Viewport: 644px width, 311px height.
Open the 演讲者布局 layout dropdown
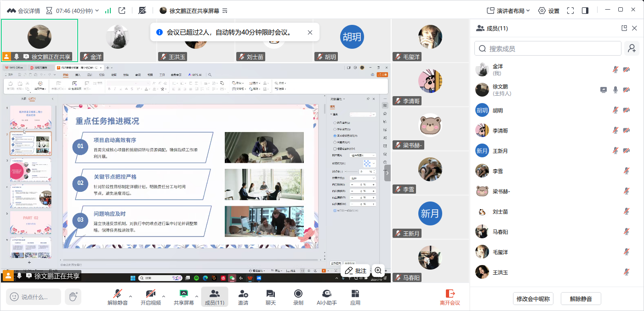tap(508, 11)
